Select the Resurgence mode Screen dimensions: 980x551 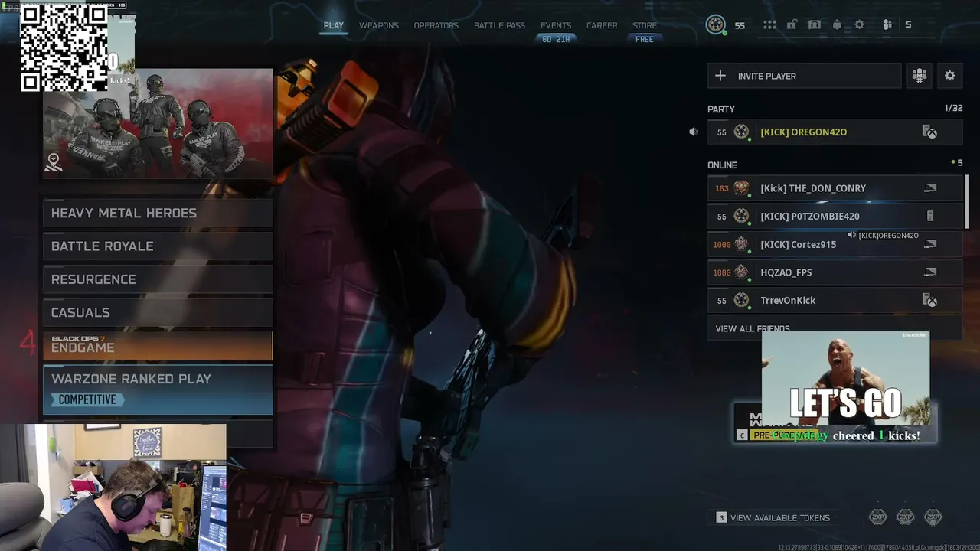158,279
